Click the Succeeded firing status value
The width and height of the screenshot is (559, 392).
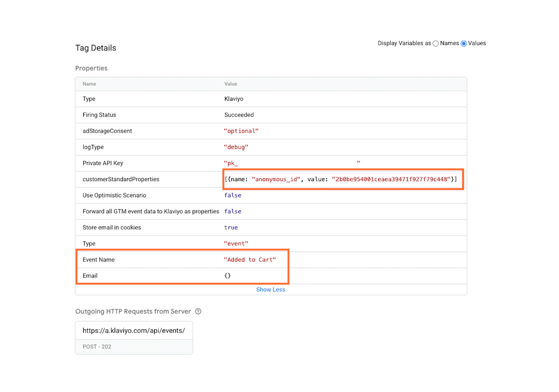[239, 115]
